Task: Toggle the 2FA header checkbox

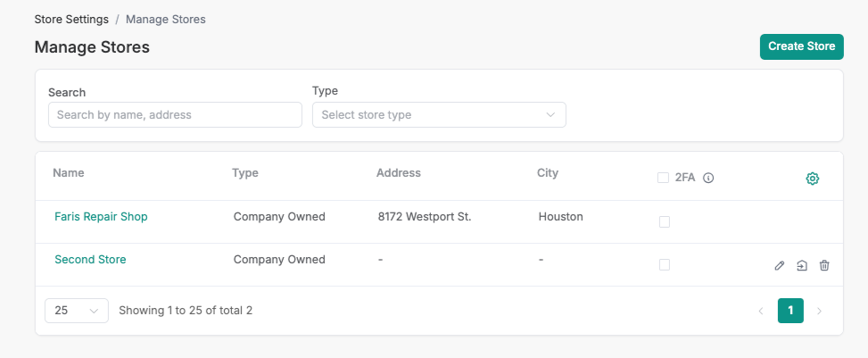Action: click(x=663, y=178)
